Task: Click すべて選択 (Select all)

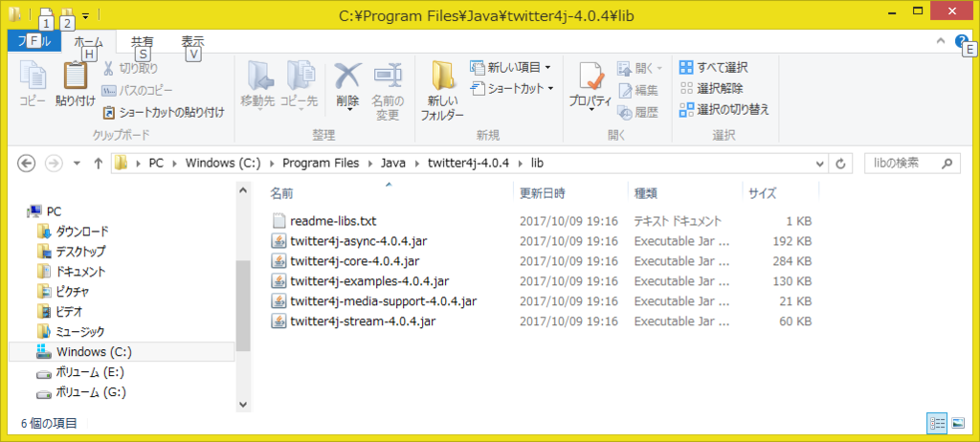Action: tap(713, 68)
